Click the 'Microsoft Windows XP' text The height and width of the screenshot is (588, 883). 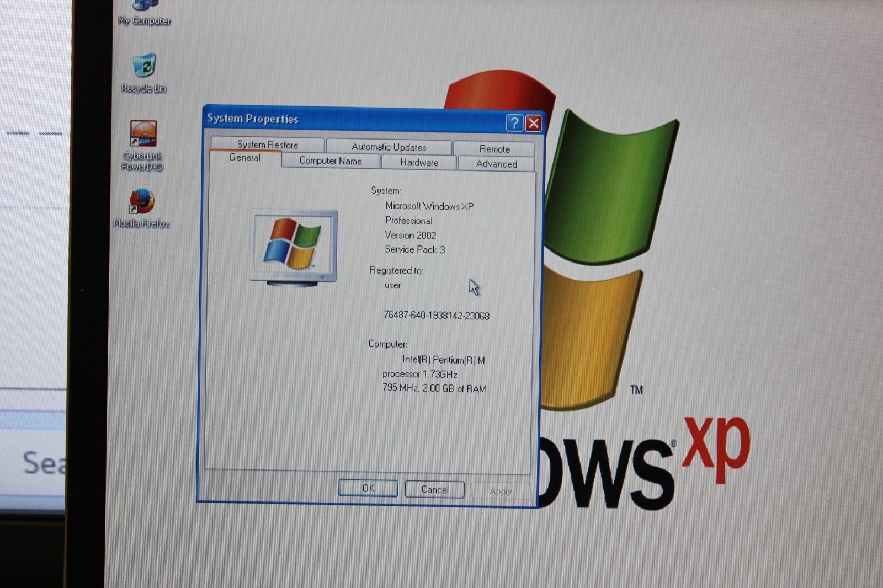[429, 206]
